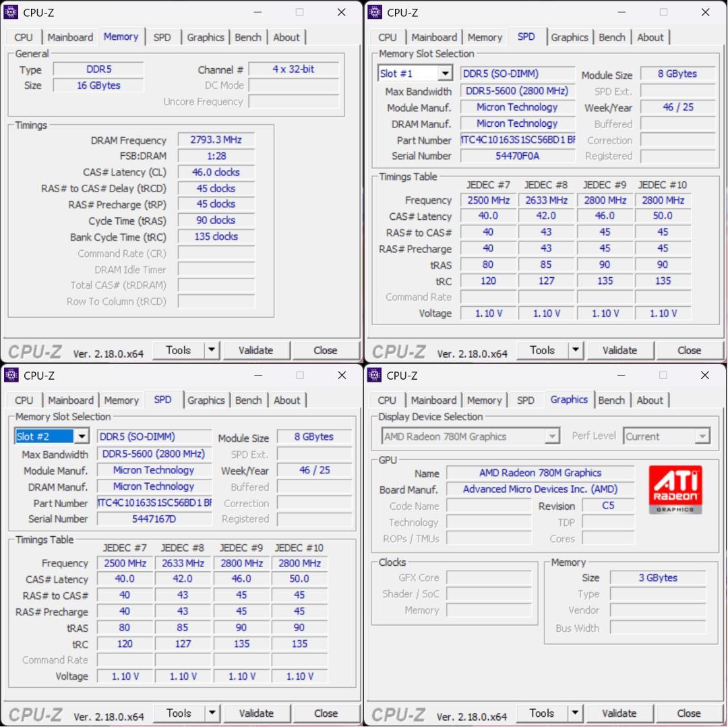This screenshot has height=727, width=728.
Task: Click ATI Radeon Graphics logo
Action: [675, 490]
